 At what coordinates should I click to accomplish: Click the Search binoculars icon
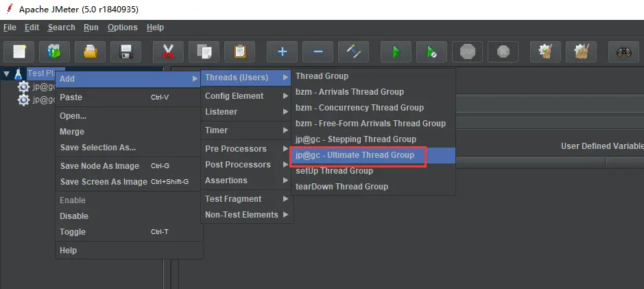(x=623, y=51)
